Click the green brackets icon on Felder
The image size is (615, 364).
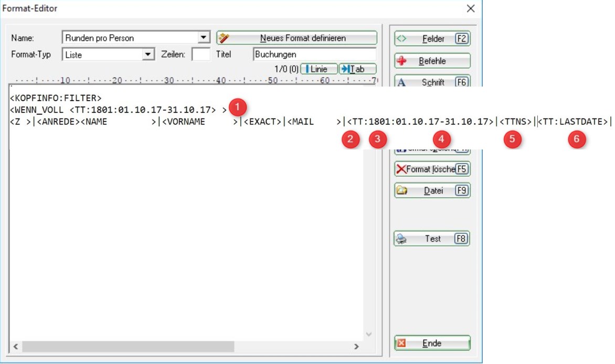[x=401, y=38]
